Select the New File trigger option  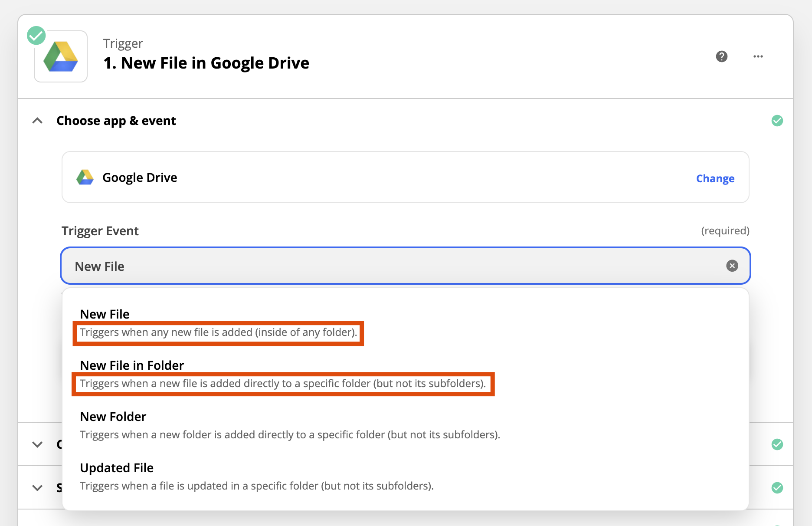[406, 322]
